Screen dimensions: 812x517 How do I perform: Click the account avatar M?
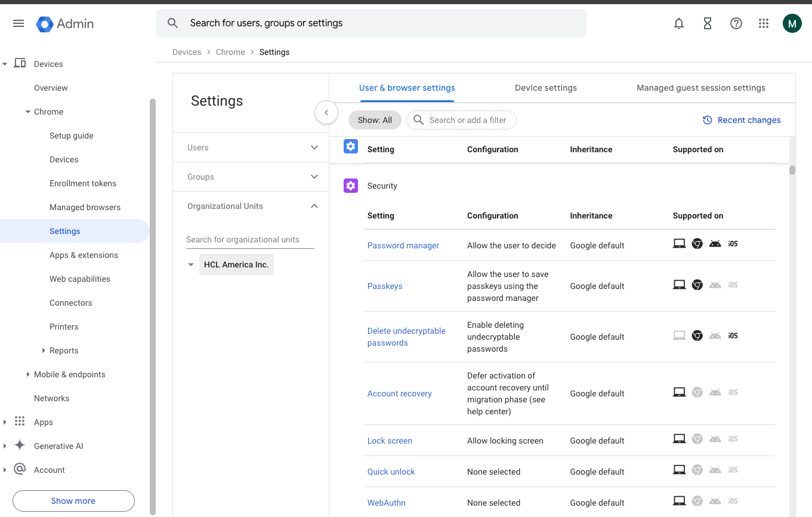point(792,23)
